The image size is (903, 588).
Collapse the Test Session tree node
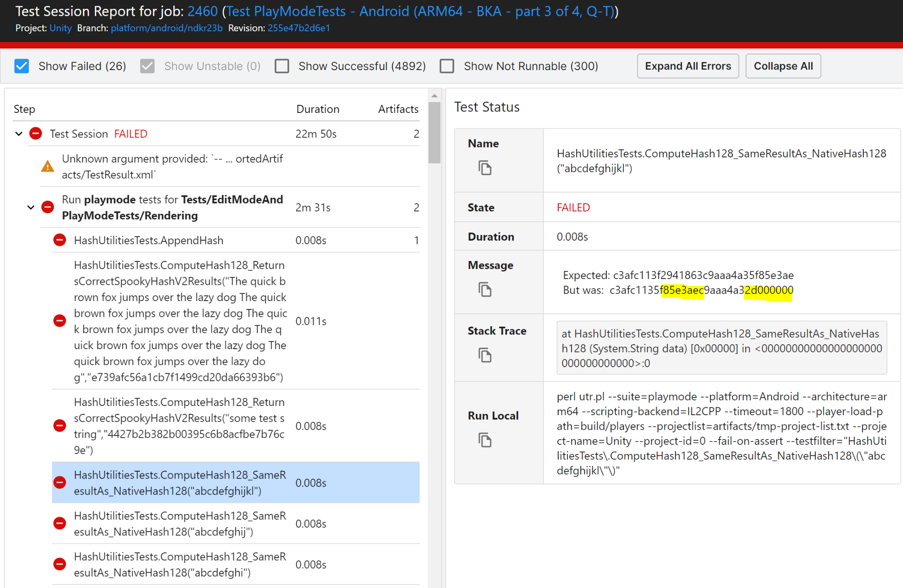tap(19, 134)
